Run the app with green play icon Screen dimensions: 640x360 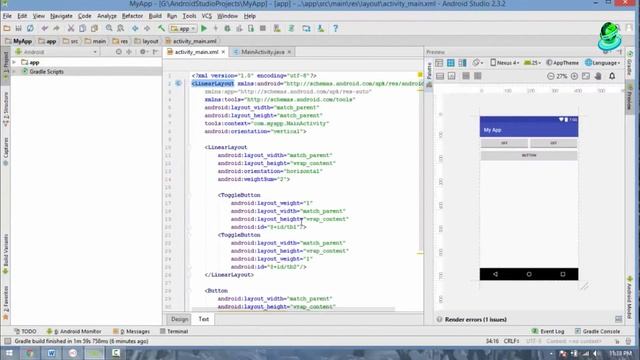tap(204, 29)
